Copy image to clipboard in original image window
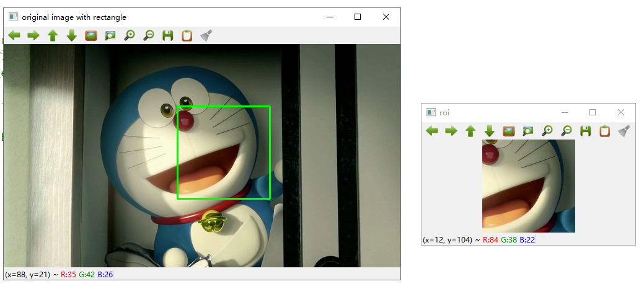Screen dimensions: 644x289 187,35
